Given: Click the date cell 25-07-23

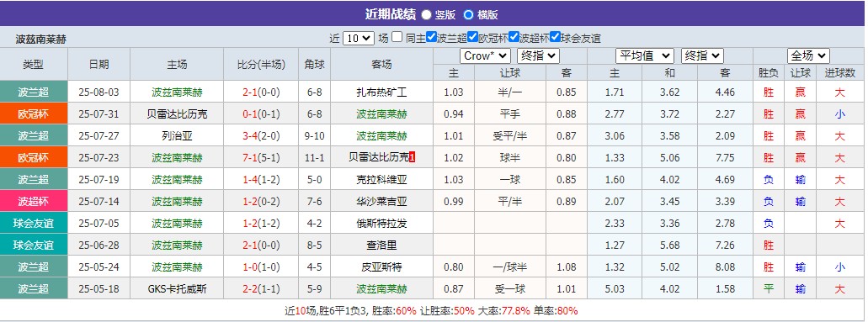Looking at the screenshot, I should tap(99, 158).
